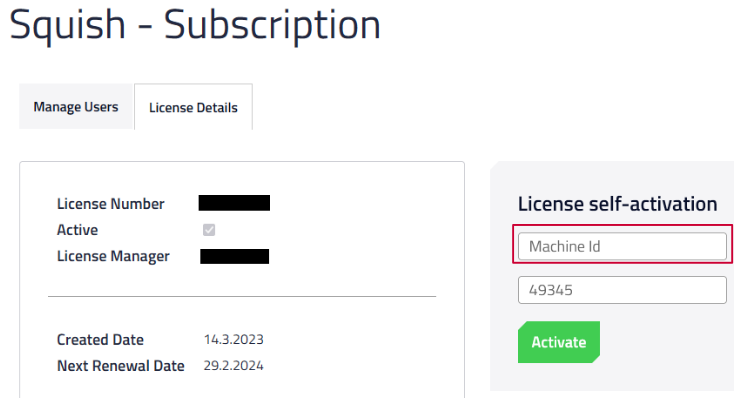This screenshot has height=400, width=734.
Task: Click the Squish - Subscription page heading
Action: tap(195, 26)
